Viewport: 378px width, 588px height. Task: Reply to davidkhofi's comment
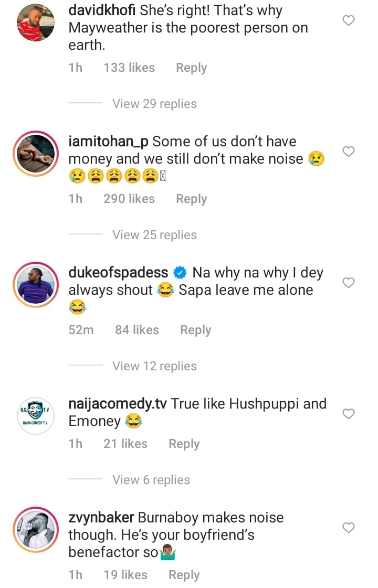pos(191,68)
